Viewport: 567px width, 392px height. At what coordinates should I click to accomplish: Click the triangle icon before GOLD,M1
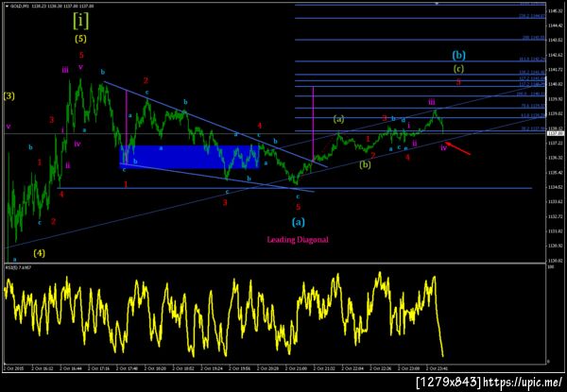[7, 6]
